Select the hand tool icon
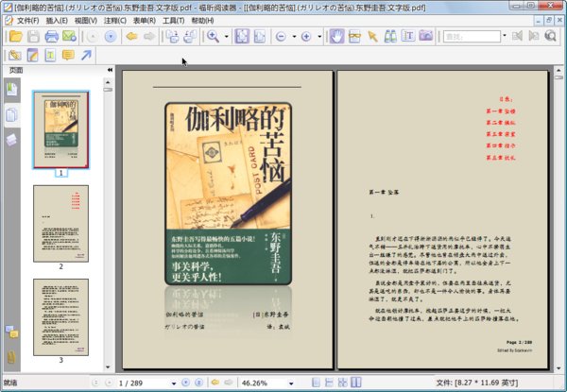567x392 pixels. click(x=335, y=37)
